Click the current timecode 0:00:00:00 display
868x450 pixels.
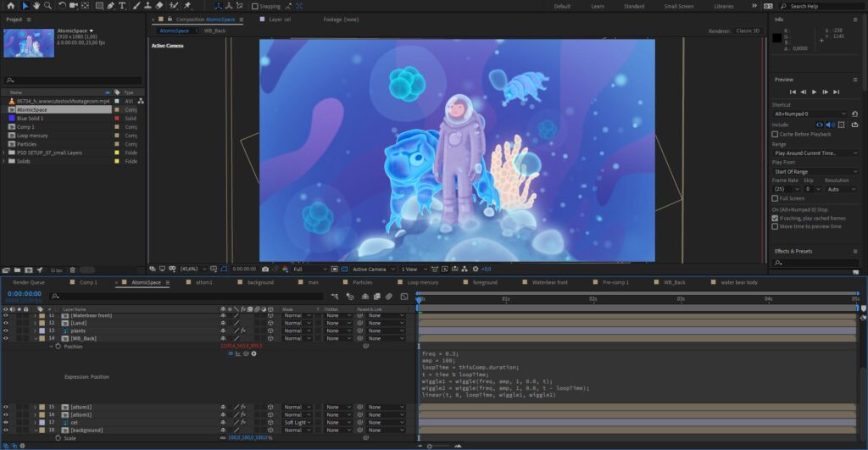click(x=23, y=293)
